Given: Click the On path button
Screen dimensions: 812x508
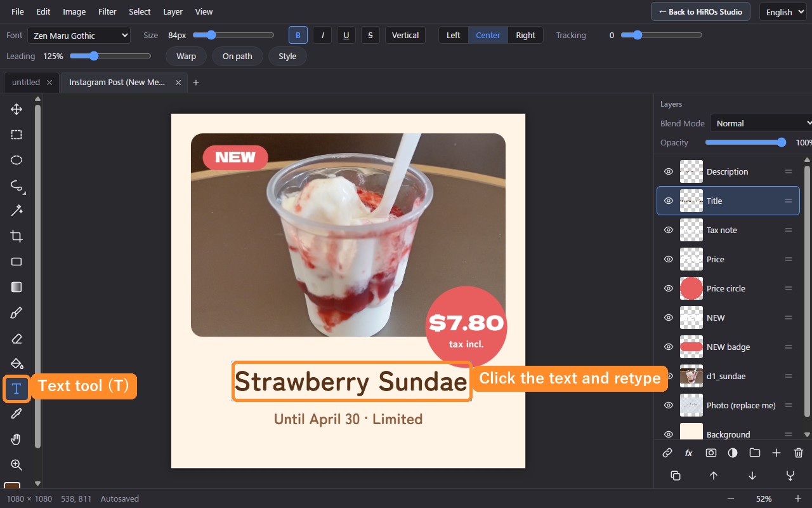Looking at the screenshot, I should coord(237,56).
